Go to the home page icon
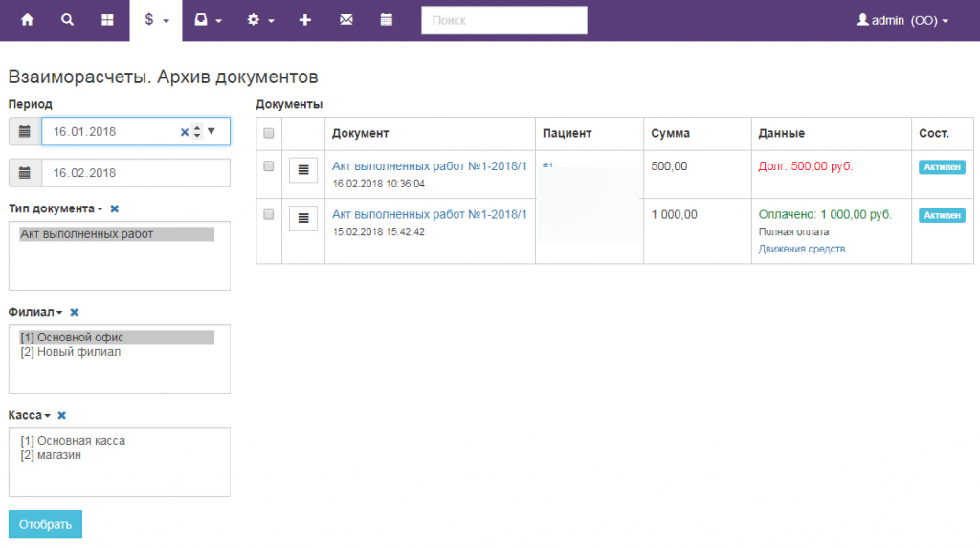This screenshot has height=548, width=980. [x=27, y=20]
